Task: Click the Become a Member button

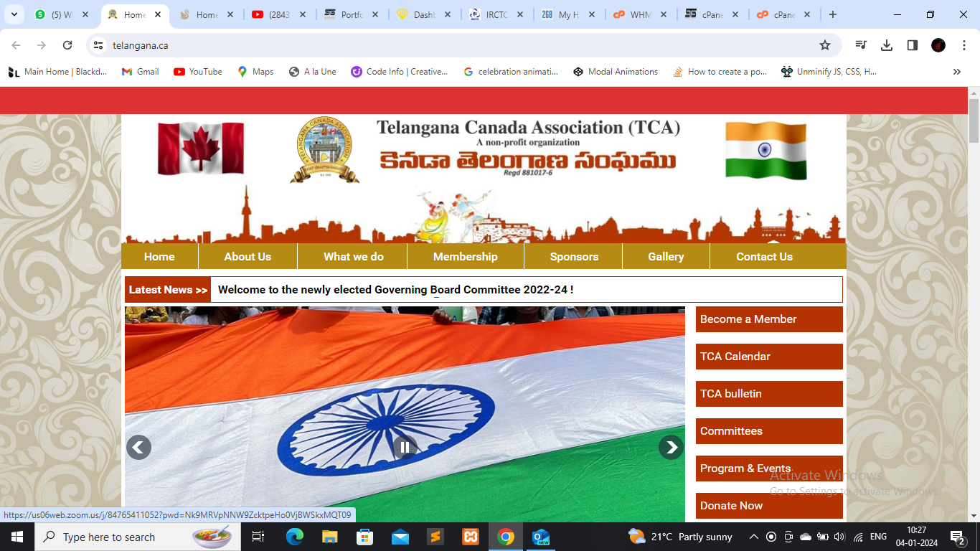Action: pos(768,319)
